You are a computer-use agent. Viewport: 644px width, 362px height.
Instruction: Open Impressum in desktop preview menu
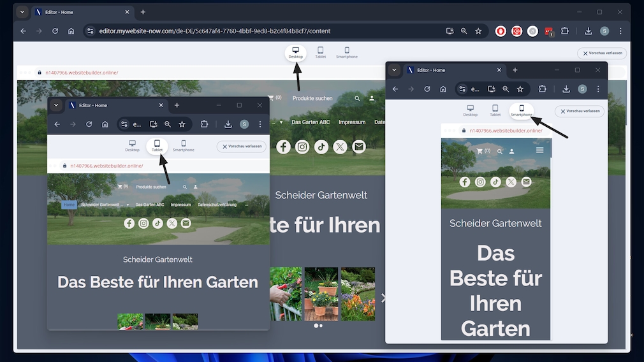coord(352,122)
